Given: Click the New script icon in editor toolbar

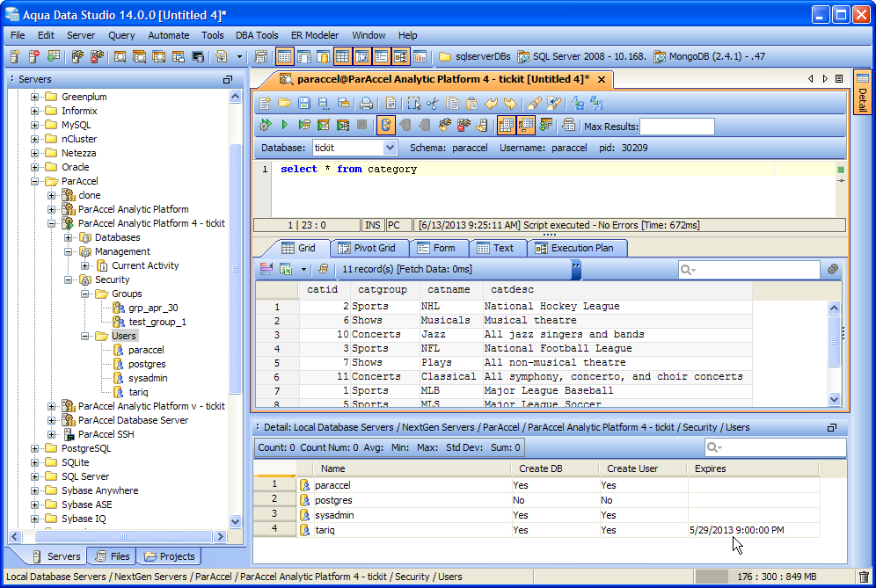Looking at the screenshot, I should pos(266,104).
